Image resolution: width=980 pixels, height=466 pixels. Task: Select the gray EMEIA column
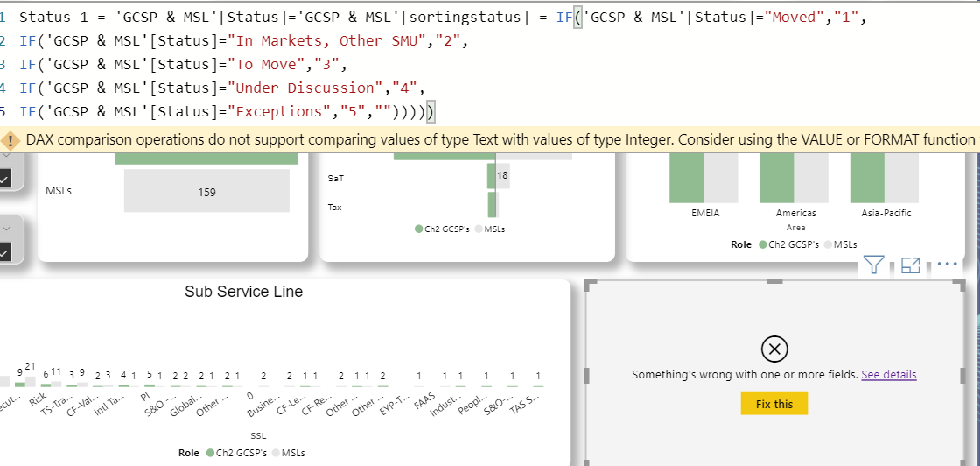[721, 178]
